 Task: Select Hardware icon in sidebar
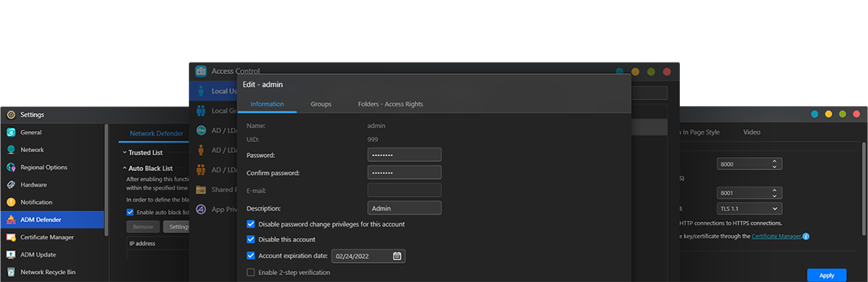point(11,184)
